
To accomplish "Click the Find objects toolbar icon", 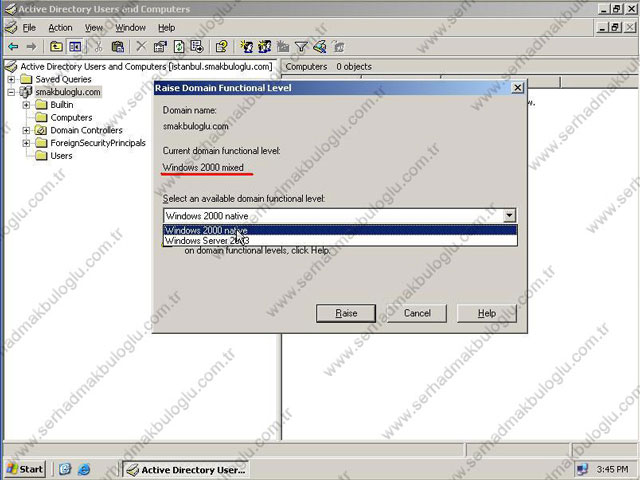I will (x=320, y=47).
